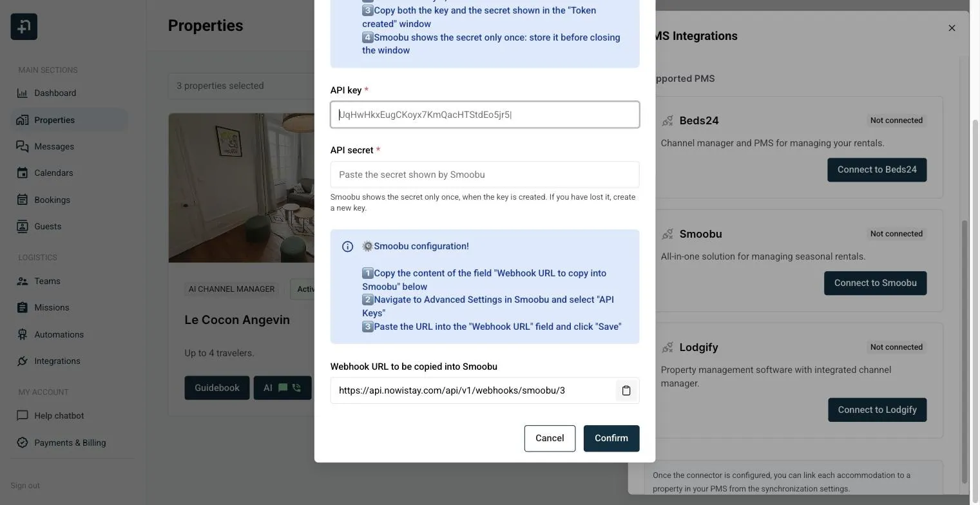
Task: Sign out of the account
Action: [25, 485]
